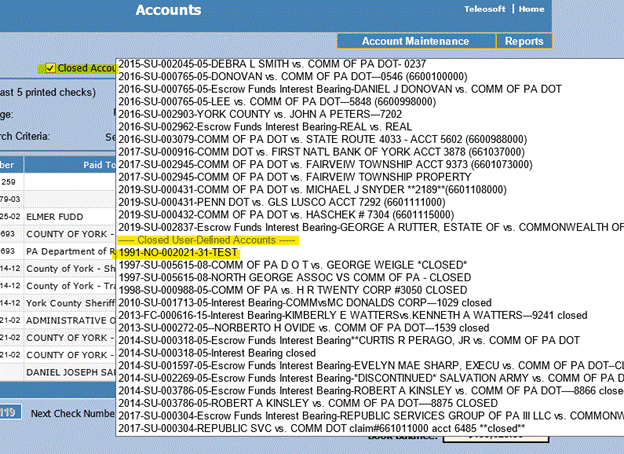Click York County Sheriff payee cell
This screenshot has height=454, width=624.
click(x=70, y=303)
